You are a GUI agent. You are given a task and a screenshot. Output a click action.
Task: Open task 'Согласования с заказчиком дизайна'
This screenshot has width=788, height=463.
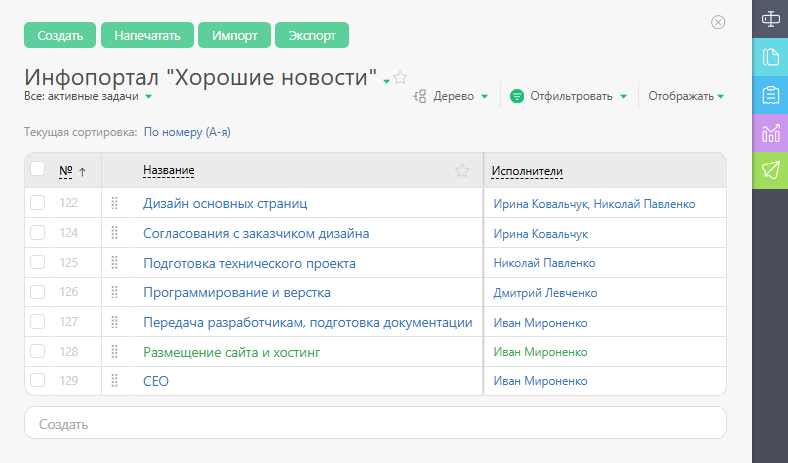(x=256, y=233)
